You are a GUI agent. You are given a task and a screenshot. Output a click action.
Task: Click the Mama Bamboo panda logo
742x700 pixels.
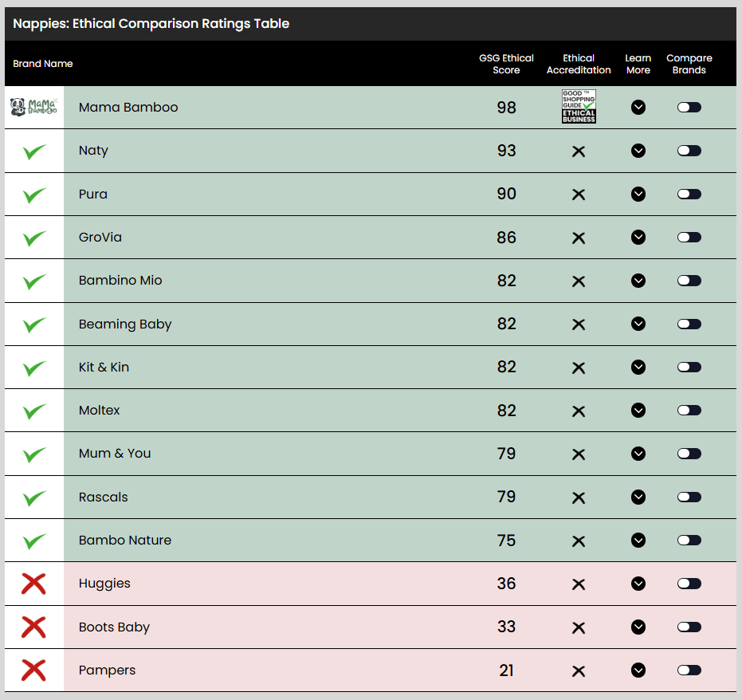[x=33, y=107]
